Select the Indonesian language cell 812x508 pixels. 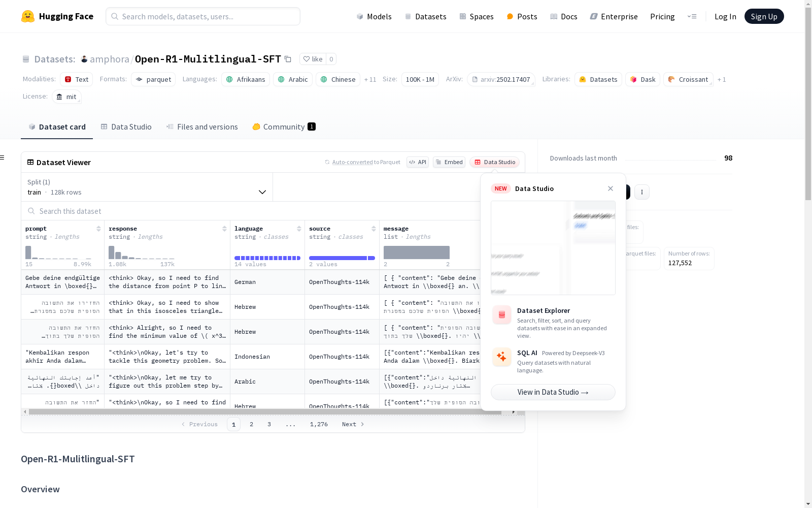tap(267, 357)
